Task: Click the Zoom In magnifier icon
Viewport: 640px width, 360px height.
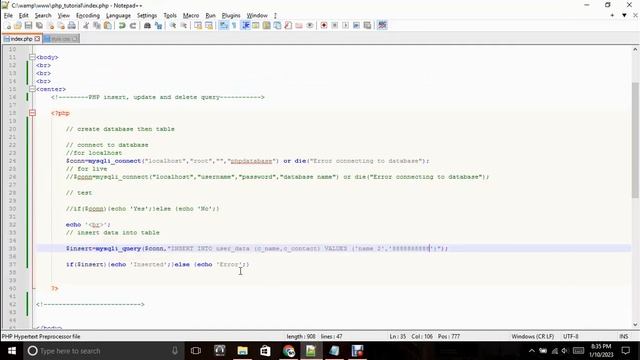Action: (173, 26)
